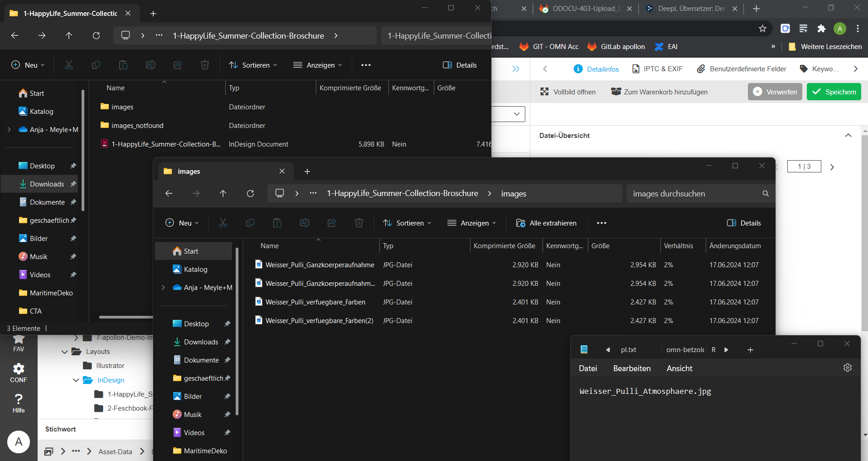Toggle the Details pane in the images window
The width and height of the screenshot is (868, 461).
[x=744, y=223]
